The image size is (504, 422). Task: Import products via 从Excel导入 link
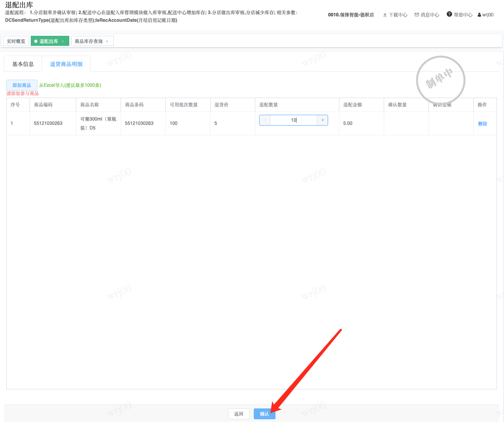tap(70, 85)
